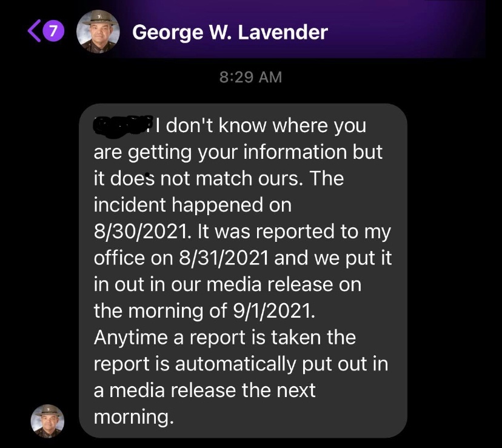
Task: Tap the line "report is automatically put out in"
Action: 241,364
